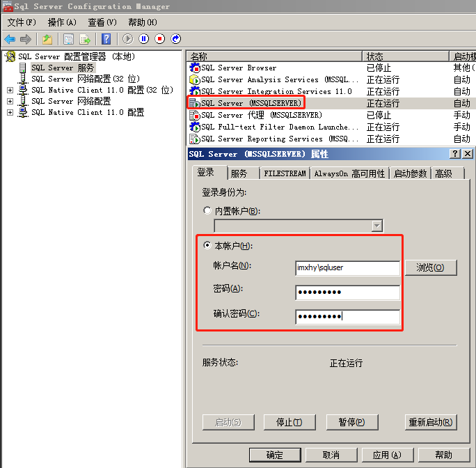476x468 pixels.
Task: Click the 停止(T) stop button
Action: 289,422
